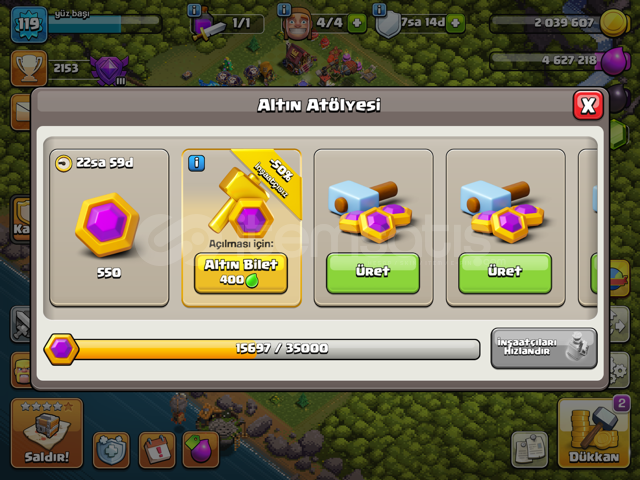Open the notes clipboard icon near Dükkan
This screenshot has width=640, height=480.
click(x=529, y=450)
